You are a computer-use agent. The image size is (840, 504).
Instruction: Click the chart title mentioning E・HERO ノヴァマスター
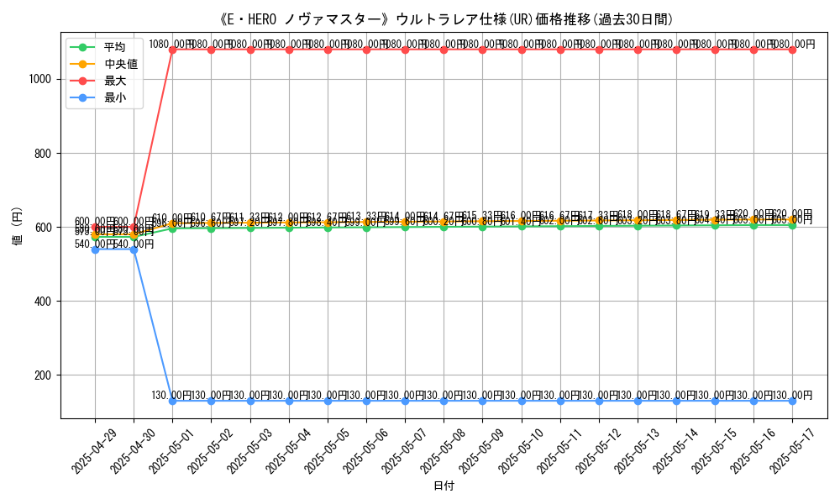pyautogui.click(x=444, y=19)
